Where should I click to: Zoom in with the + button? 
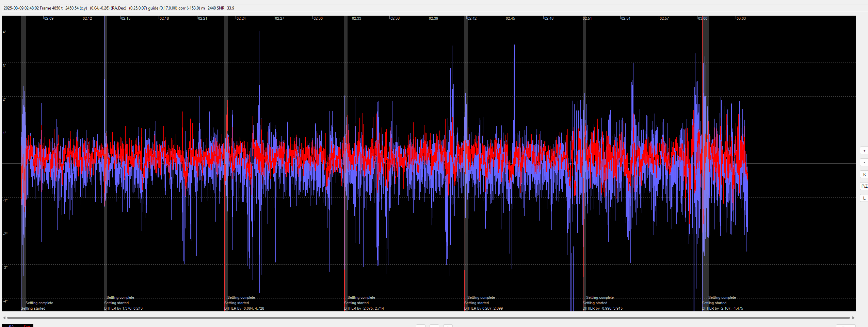coord(864,151)
